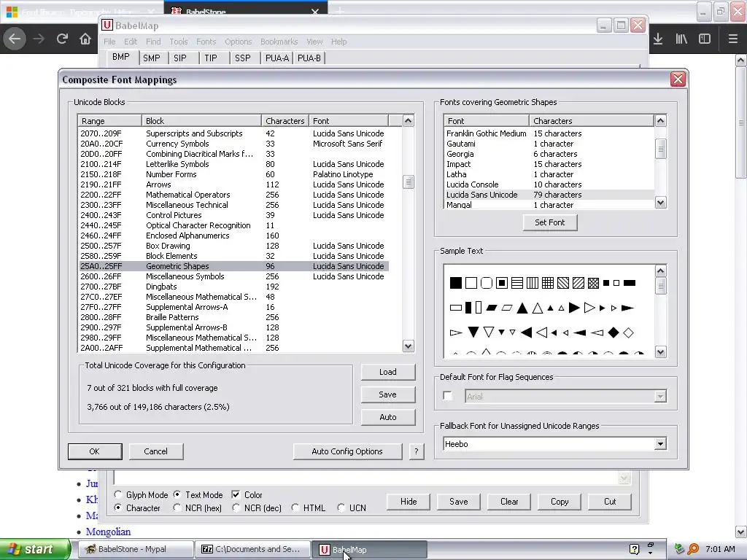Viewport: 747px width, 560px height.
Task: Click the Auto button
Action: pyautogui.click(x=388, y=417)
